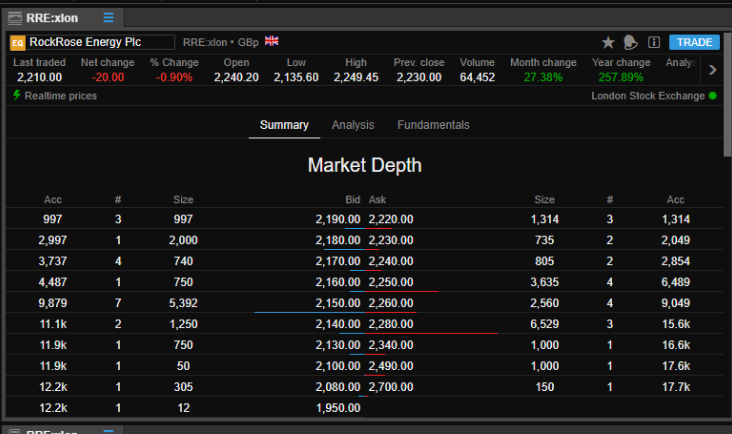The image size is (732, 434).
Task: Click the UK flag icon
Action: click(x=272, y=41)
